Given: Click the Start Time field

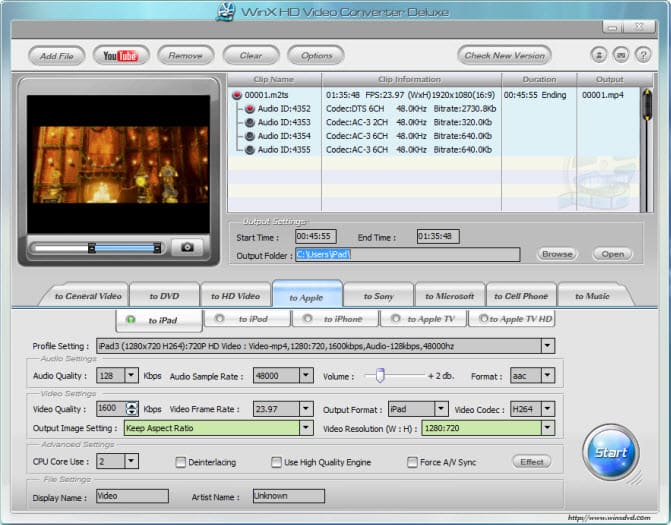Looking at the screenshot, I should [x=316, y=237].
